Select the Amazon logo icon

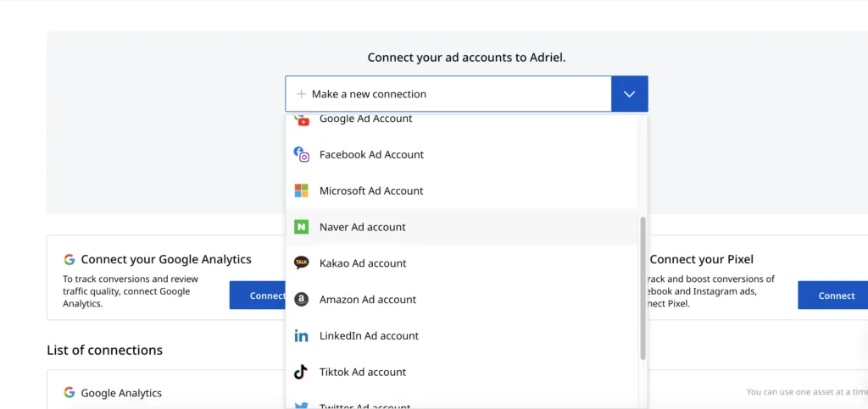click(x=301, y=300)
